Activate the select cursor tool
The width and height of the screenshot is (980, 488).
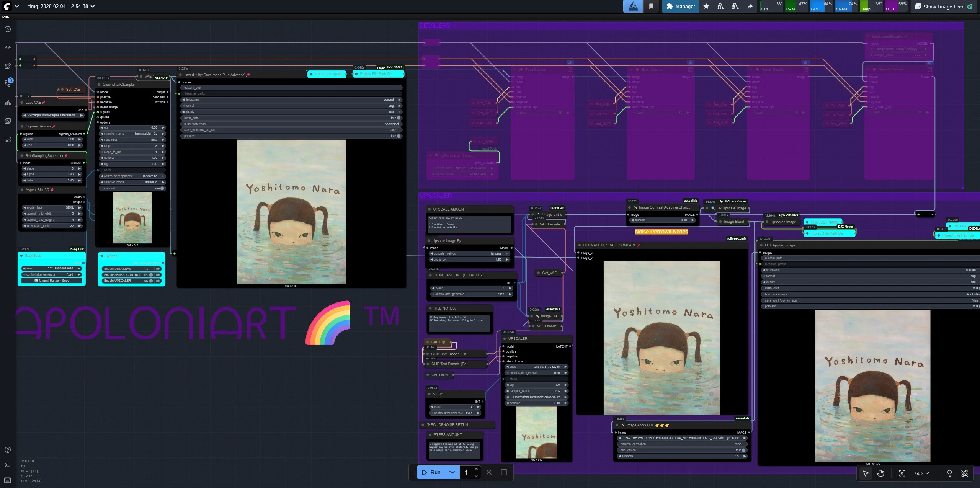pos(866,473)
